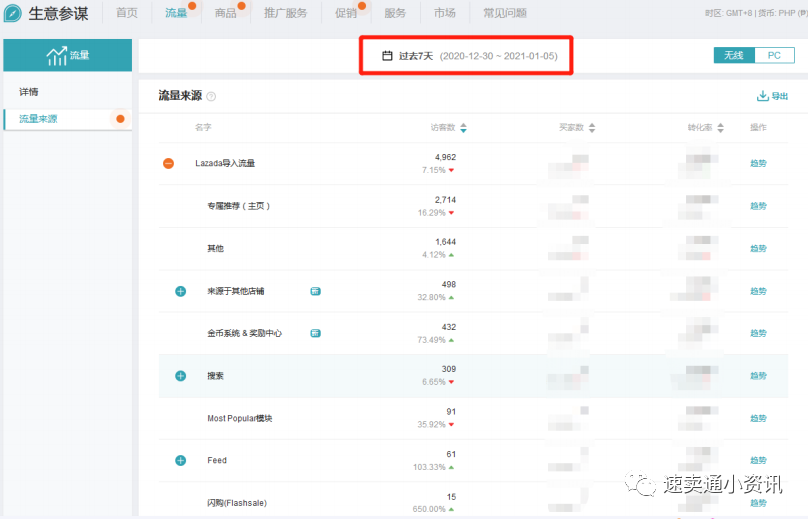The image size is (808, 519).
Task: Open the 首页 tab
Action: click(127, 13)
